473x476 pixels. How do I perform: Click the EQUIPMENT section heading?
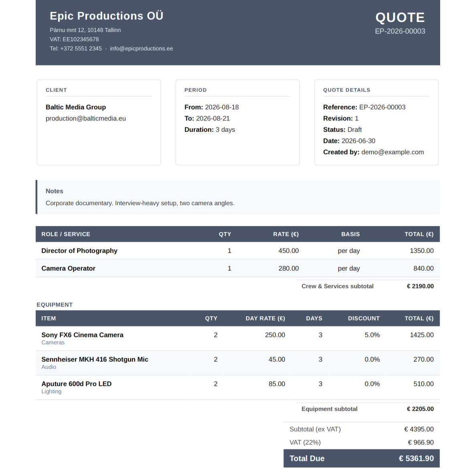[55, 304]
